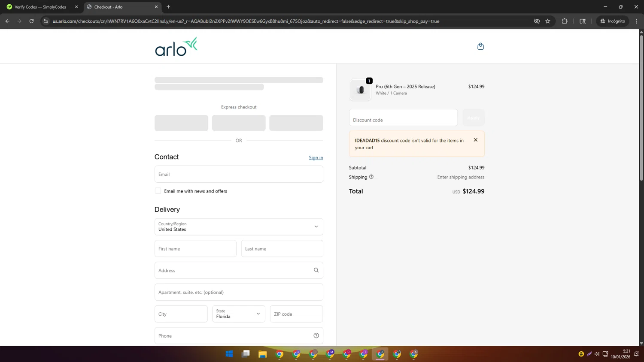Viewport: 644px width, 362px height.
Task: Open File Explorer from the taskbar
Action: pyautogui.click(x=263, y=354)
